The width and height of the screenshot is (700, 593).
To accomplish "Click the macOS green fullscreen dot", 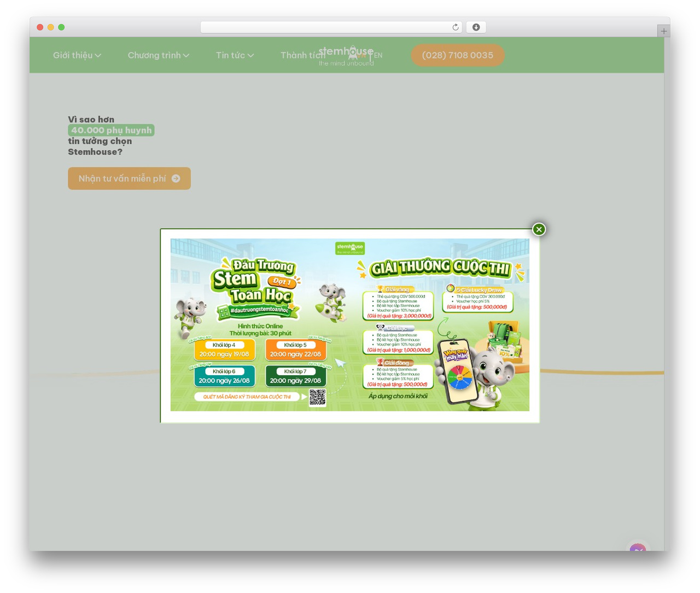I will [61, 27].
